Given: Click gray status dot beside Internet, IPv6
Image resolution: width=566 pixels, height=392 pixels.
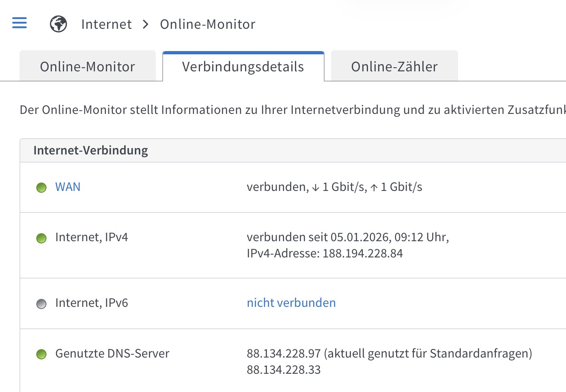Looking at the screenshot, I should point(41,304).
